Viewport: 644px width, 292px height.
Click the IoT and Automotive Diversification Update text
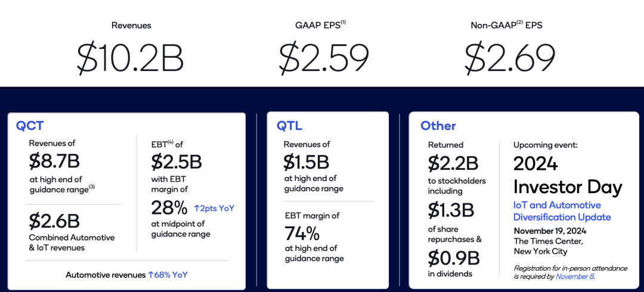click(562, 211)
